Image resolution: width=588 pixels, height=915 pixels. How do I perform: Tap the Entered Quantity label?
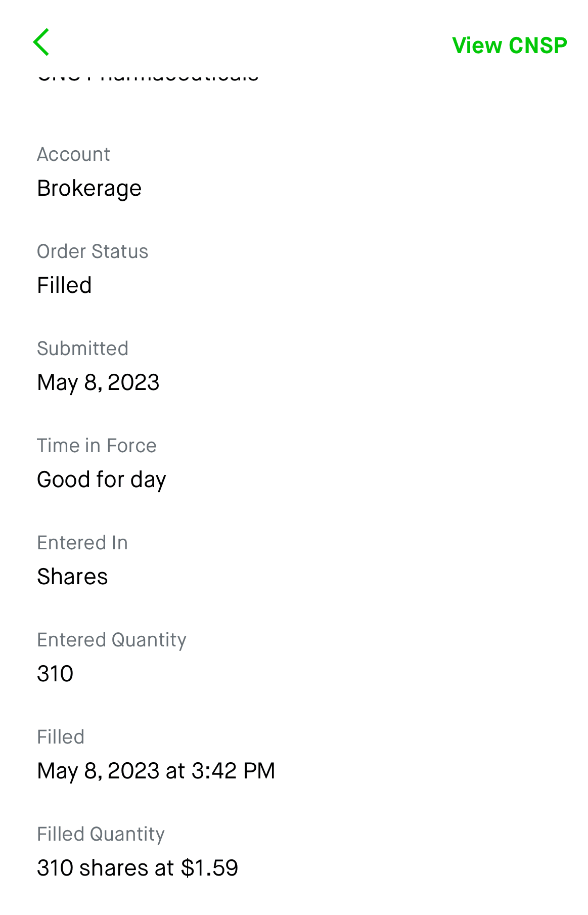tap(112, 640)
